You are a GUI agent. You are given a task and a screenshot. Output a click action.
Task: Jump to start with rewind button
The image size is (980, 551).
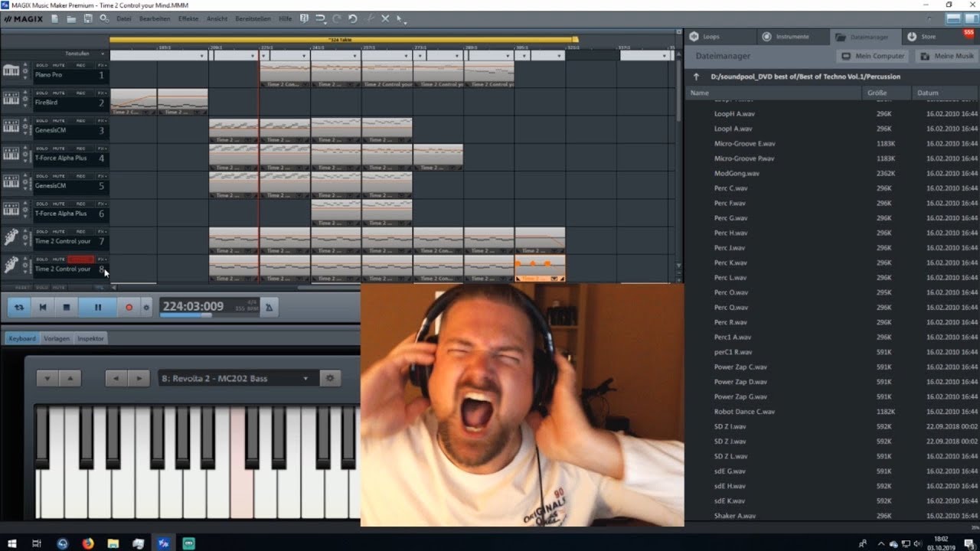point(43,308)
